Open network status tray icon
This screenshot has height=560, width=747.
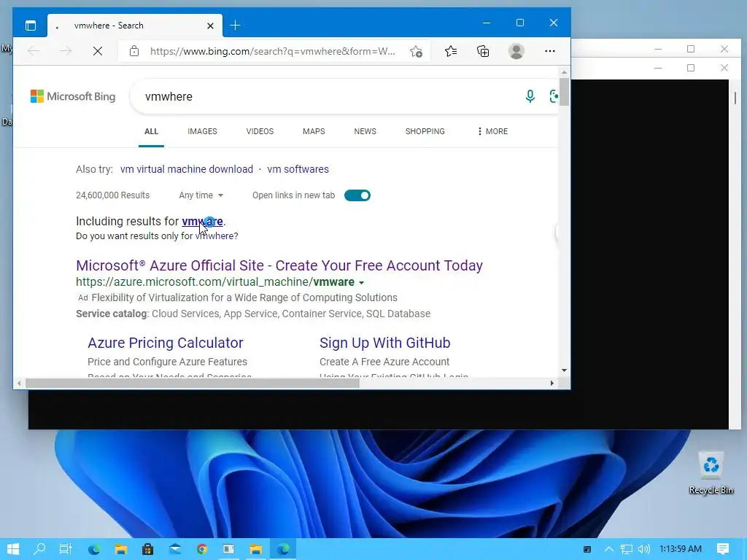(627, 549)
